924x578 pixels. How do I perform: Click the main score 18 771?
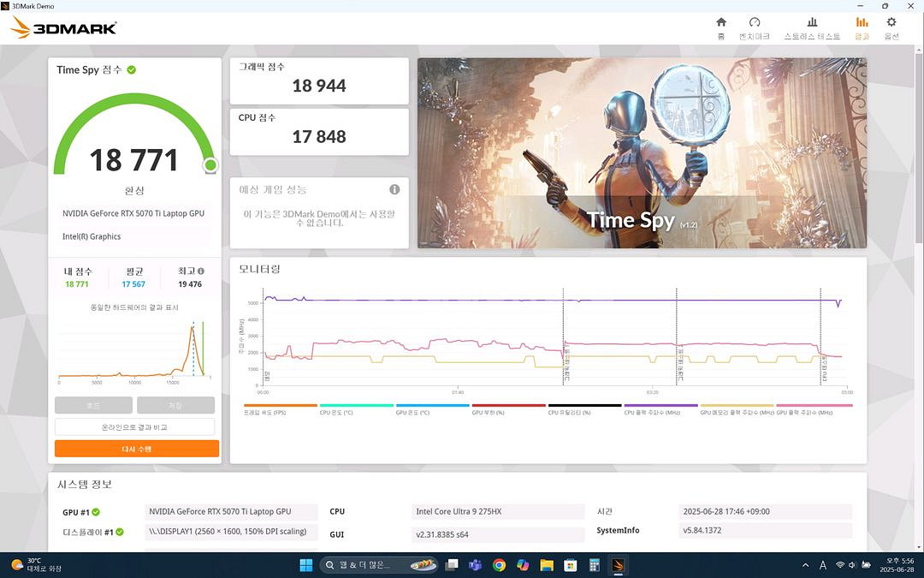pos(133,160)
